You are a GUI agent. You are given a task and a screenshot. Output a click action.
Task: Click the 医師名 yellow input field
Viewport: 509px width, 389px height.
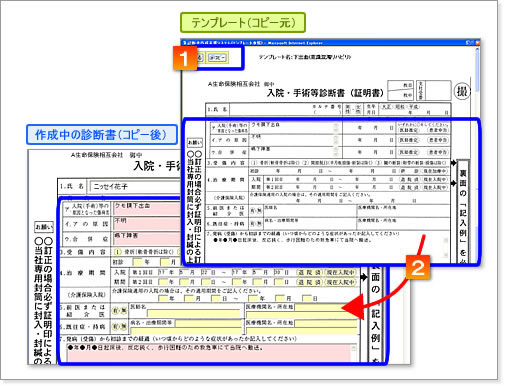[x=193, y=313]
